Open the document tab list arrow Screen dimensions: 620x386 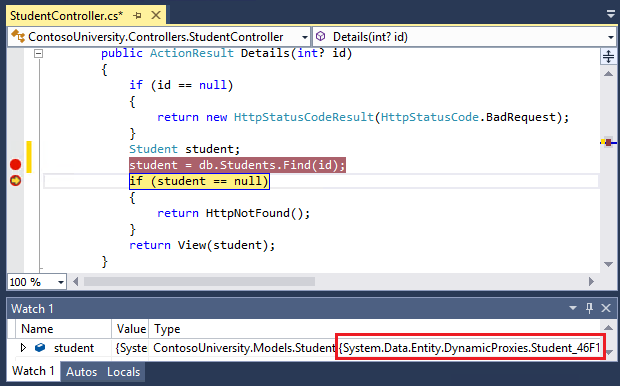611,15
